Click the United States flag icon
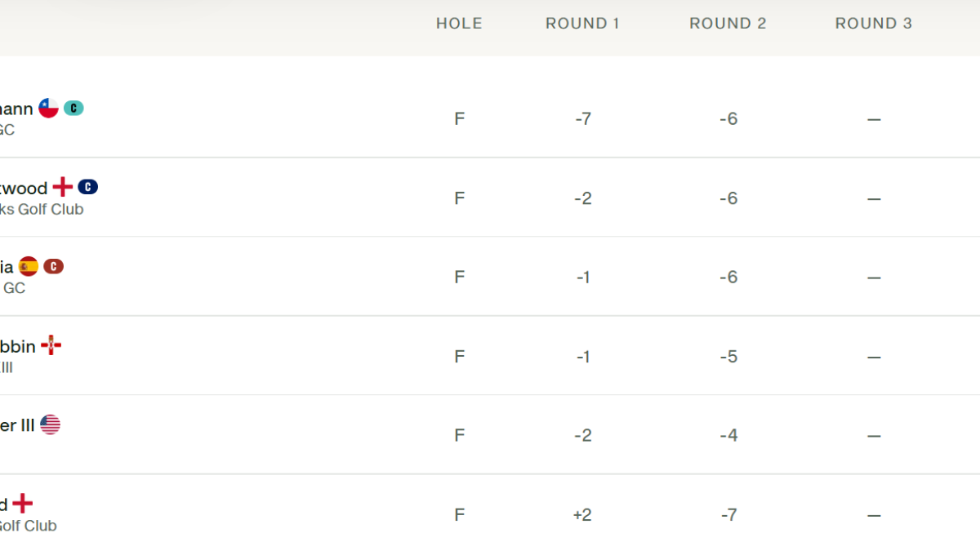 click(50, 424)
